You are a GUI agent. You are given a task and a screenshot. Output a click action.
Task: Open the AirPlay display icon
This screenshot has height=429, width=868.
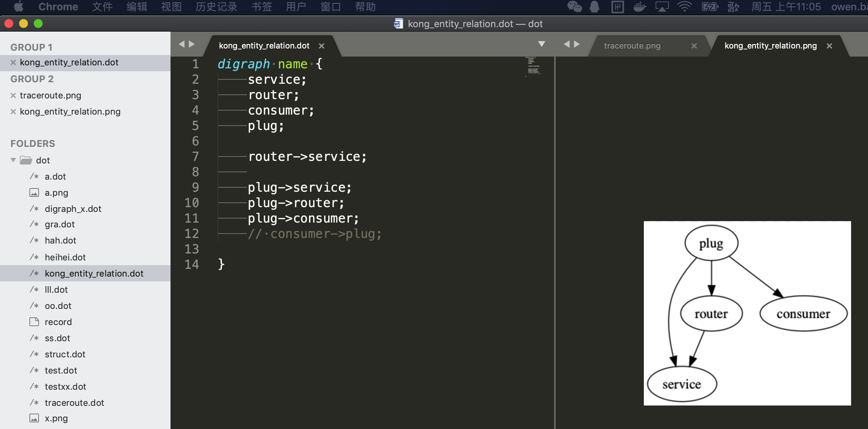[662, 7]
